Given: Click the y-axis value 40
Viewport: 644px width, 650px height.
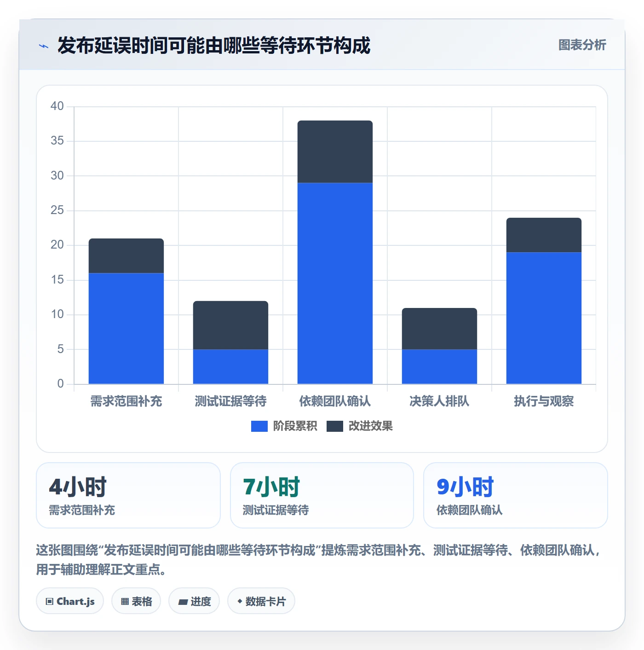Looking at the screenshot, I should tap(57, 106).
